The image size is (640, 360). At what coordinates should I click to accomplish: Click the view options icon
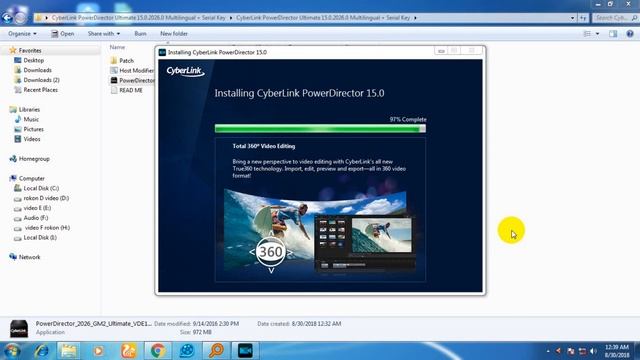(x=587, y=34)
